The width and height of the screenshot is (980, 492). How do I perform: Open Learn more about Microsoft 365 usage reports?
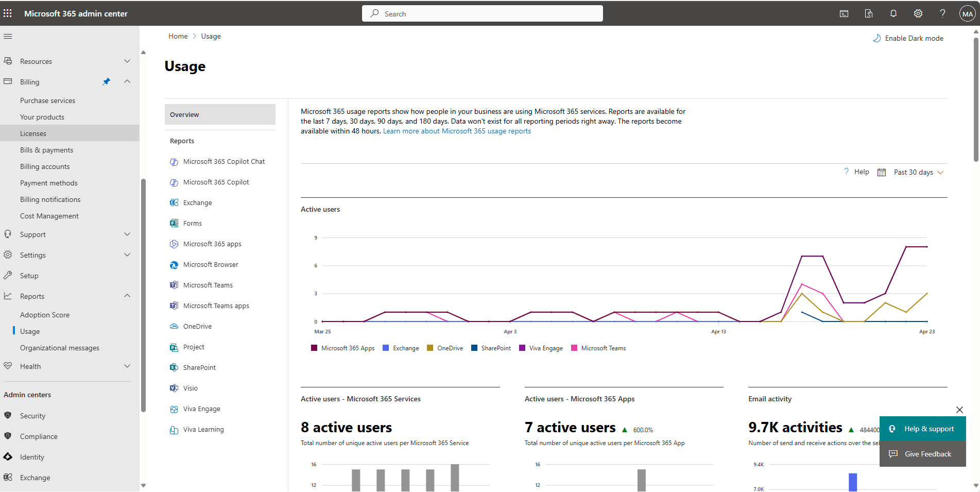tap(456, 131)
